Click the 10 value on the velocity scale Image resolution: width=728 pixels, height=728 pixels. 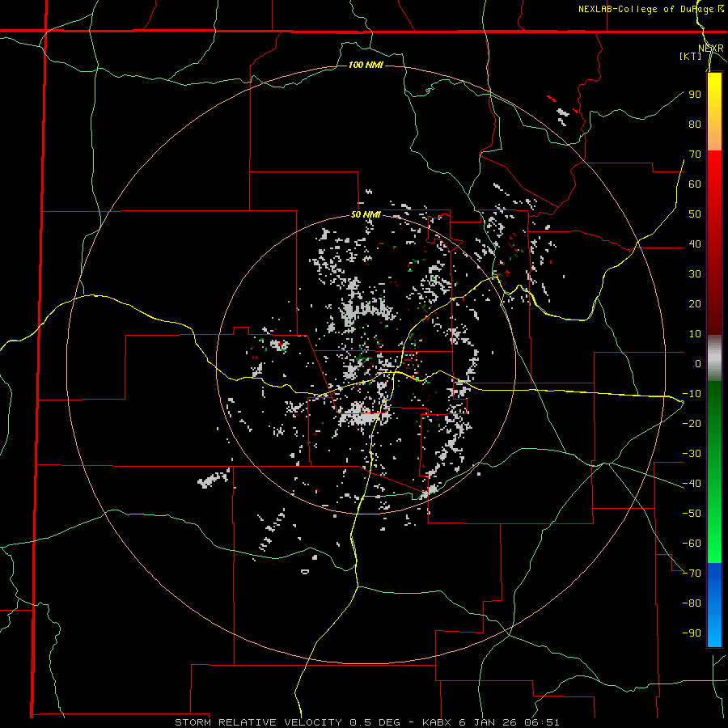[695, 334]
